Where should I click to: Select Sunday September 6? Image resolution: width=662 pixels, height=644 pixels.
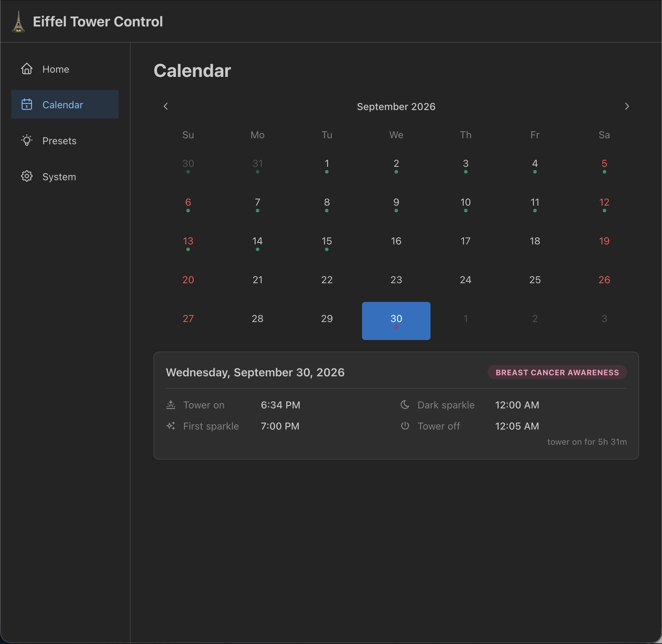(188, 205)
